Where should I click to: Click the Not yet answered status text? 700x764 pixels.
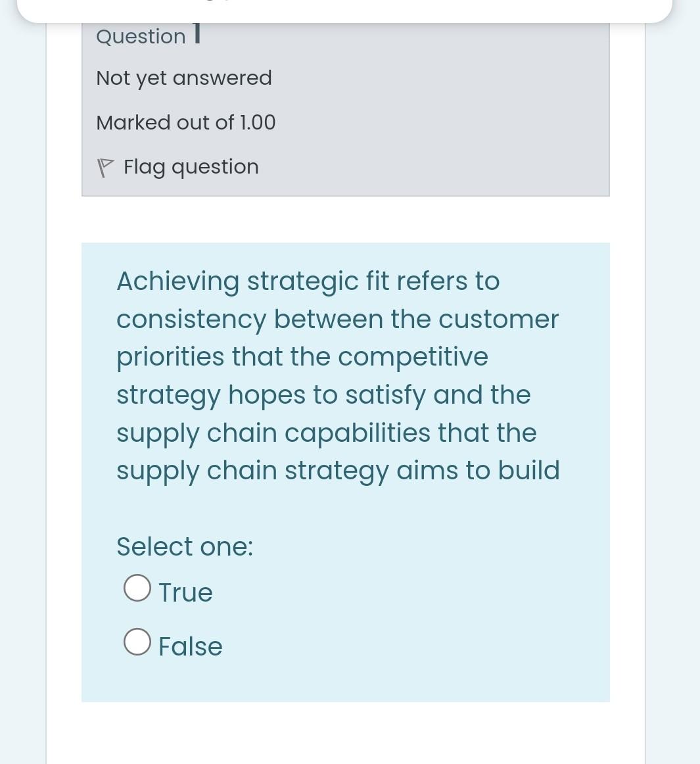tap(184, 78)
